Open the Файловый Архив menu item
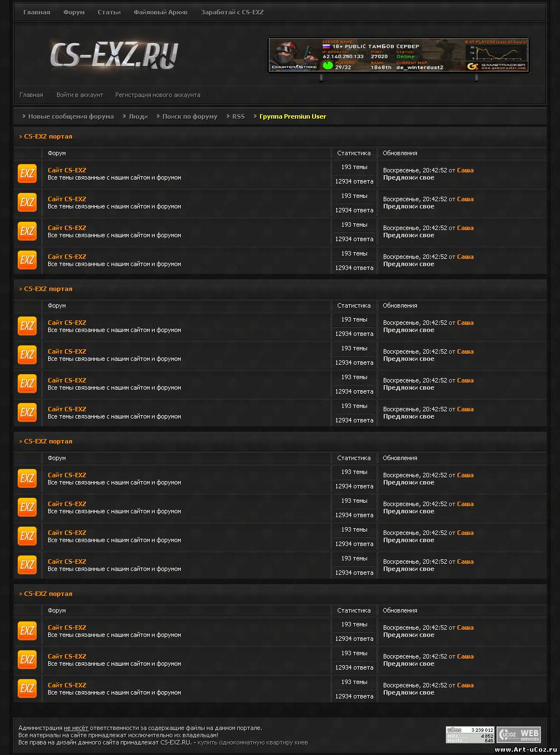The height and width of the screenshot is (755, 560). coord(161,12)
